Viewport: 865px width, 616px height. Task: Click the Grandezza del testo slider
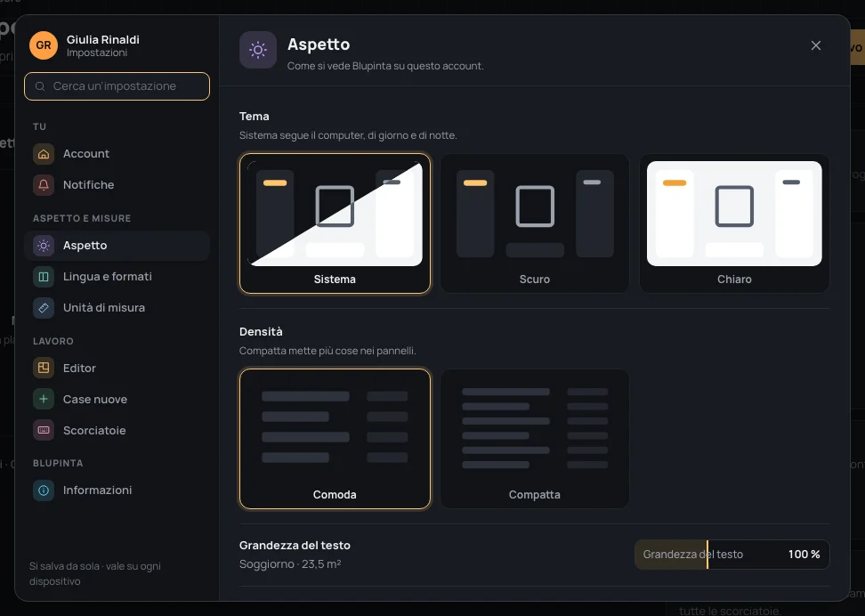pos(732,555)
